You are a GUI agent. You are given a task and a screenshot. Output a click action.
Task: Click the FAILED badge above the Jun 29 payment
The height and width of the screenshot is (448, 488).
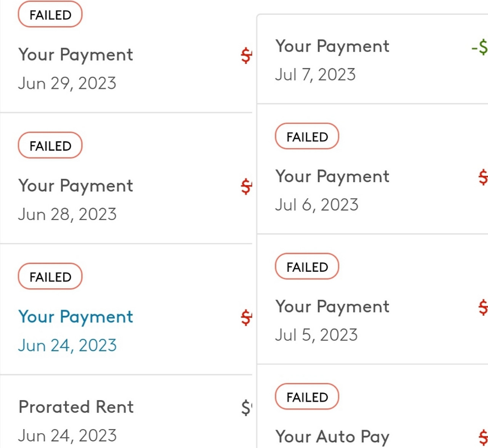(50, 15)
